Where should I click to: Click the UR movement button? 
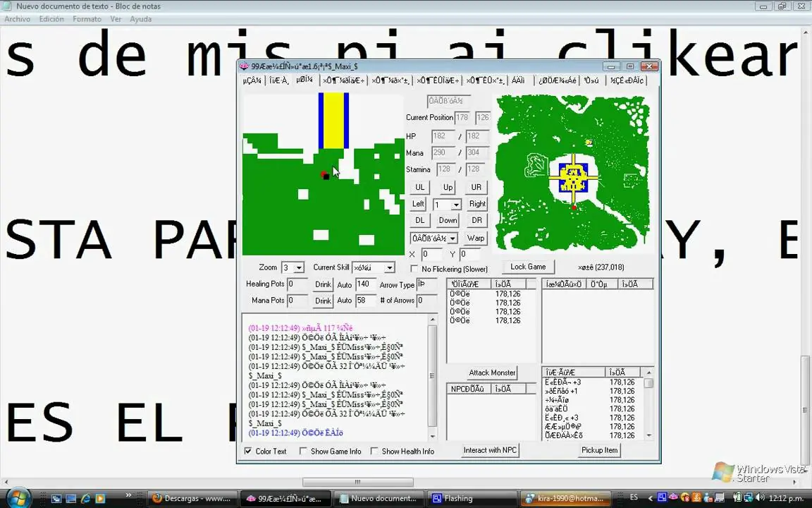pos(476,187)
